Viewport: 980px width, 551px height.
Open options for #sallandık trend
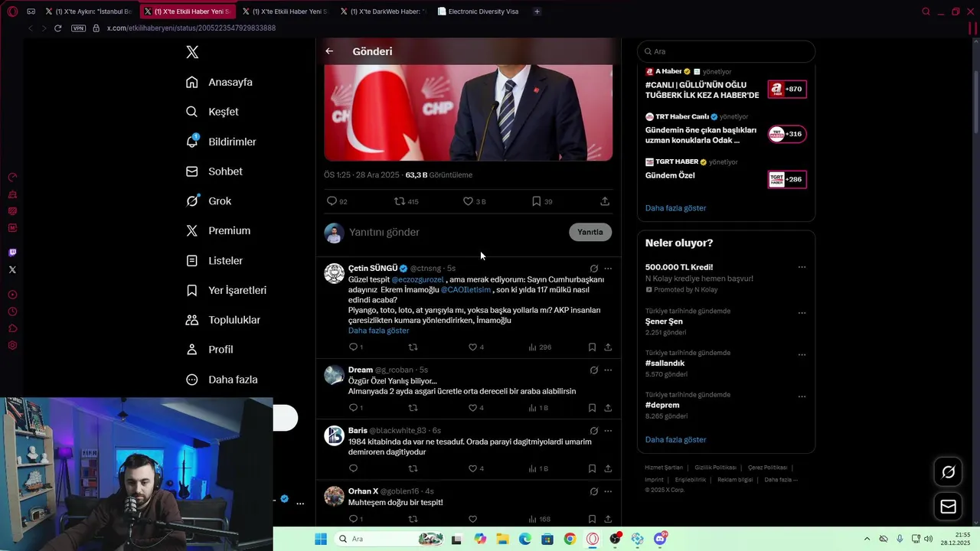[x=802, y=355]
